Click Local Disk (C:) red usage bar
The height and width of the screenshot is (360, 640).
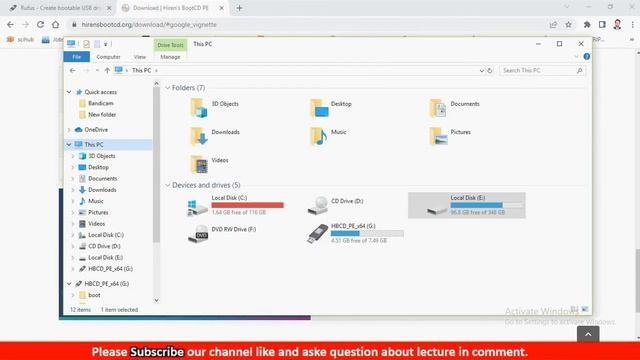pos(247,205)
